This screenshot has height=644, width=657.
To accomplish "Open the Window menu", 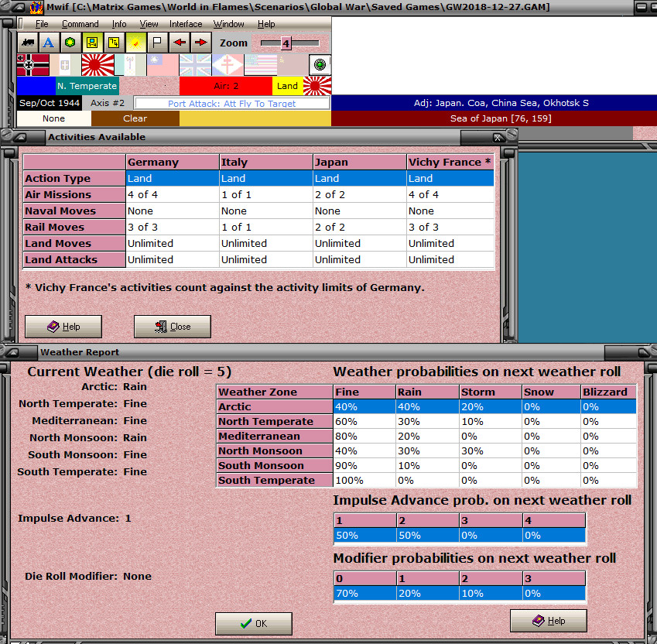I will click(229, 24).
